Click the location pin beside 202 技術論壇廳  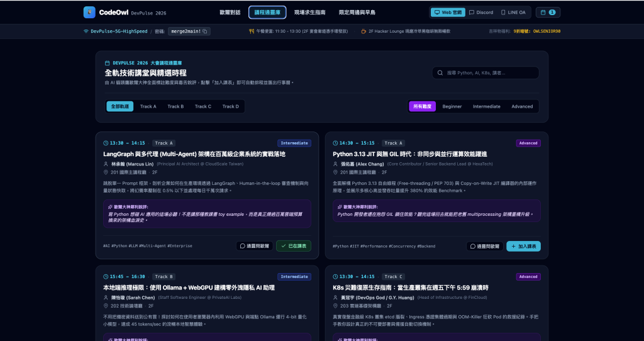[106, 306]
